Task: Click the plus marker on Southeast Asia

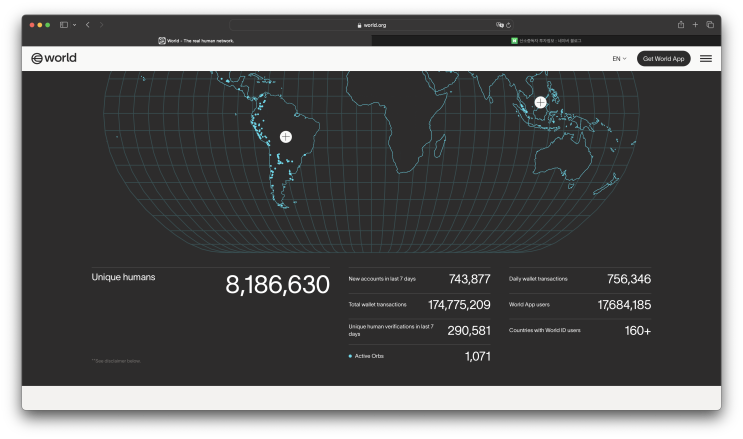Action: pyautogui.click(x=540, y=102)
